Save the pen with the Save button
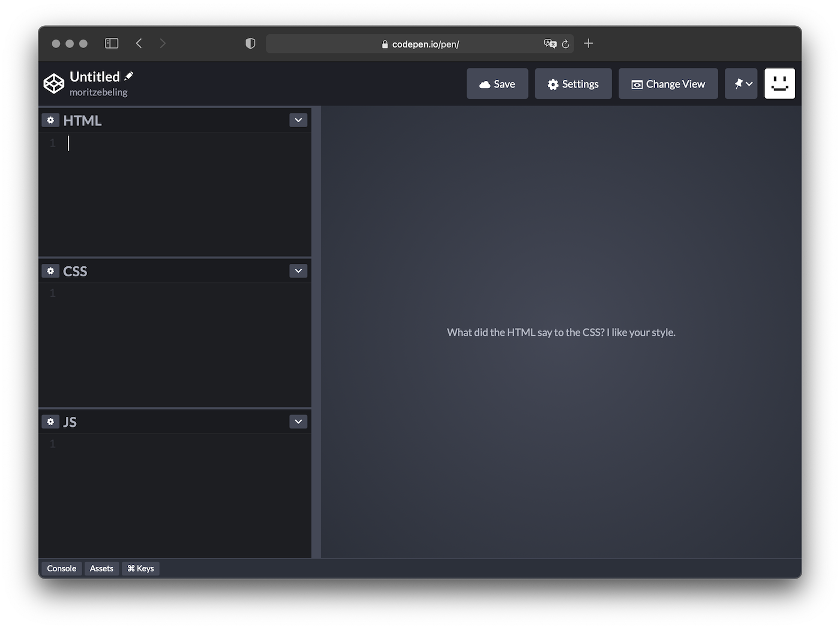 [497, 83]
